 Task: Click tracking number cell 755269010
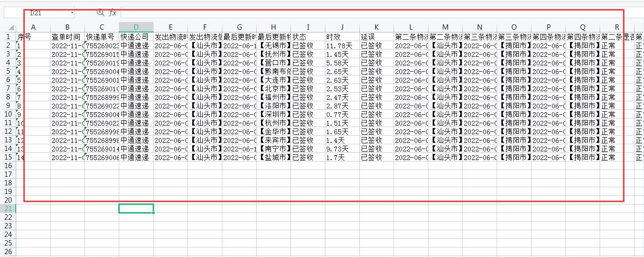pyautogui.click(x=102, y=88)
